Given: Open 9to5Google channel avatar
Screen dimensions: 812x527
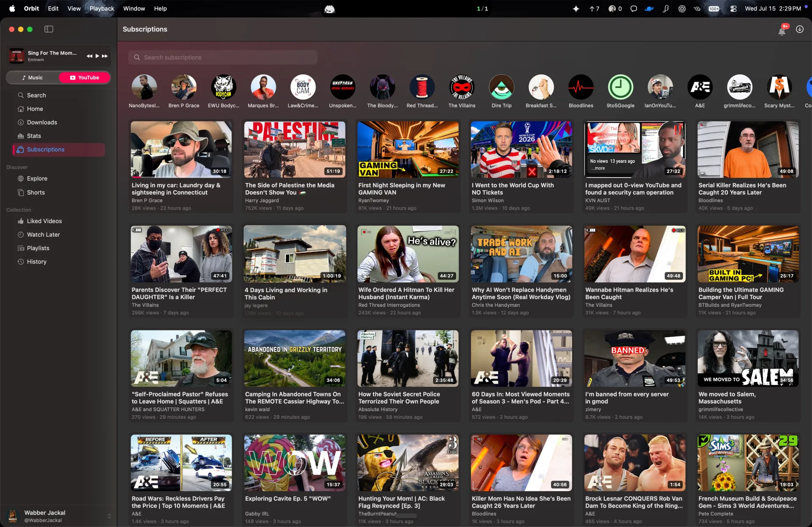Looking at the screenshot, I should coord(620,87).
